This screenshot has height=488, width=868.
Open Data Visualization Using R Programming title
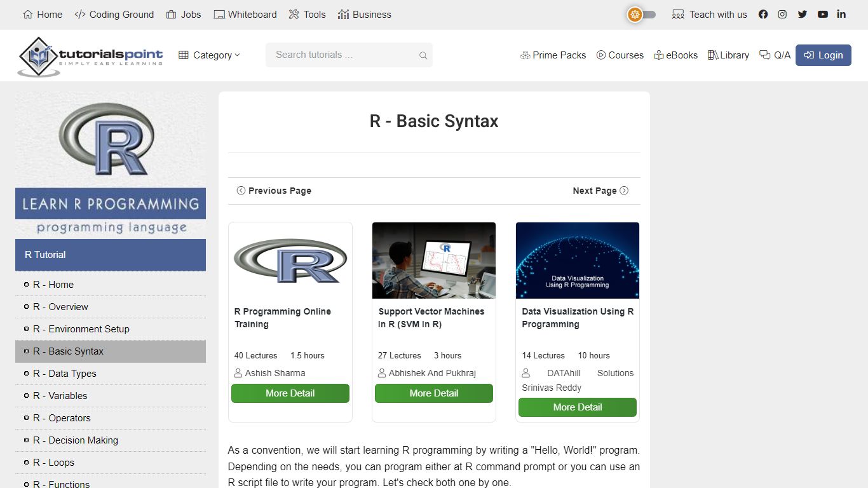[x=578, y=318]
